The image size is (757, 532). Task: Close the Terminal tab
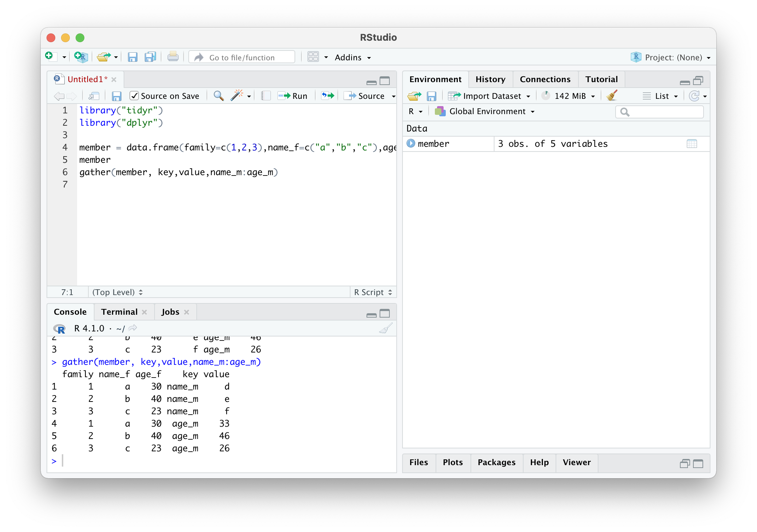(144, 312)
